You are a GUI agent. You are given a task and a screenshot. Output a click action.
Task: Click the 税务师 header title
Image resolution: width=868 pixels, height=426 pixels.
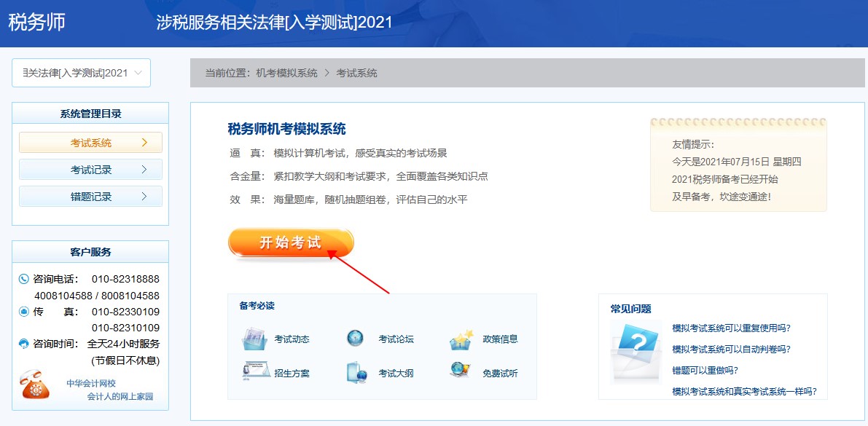(x=36, y=22)
